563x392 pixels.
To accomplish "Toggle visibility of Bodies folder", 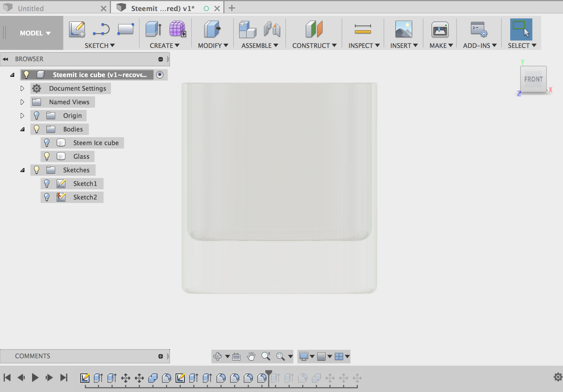I will pyautogui.click(x=37, y=129).
